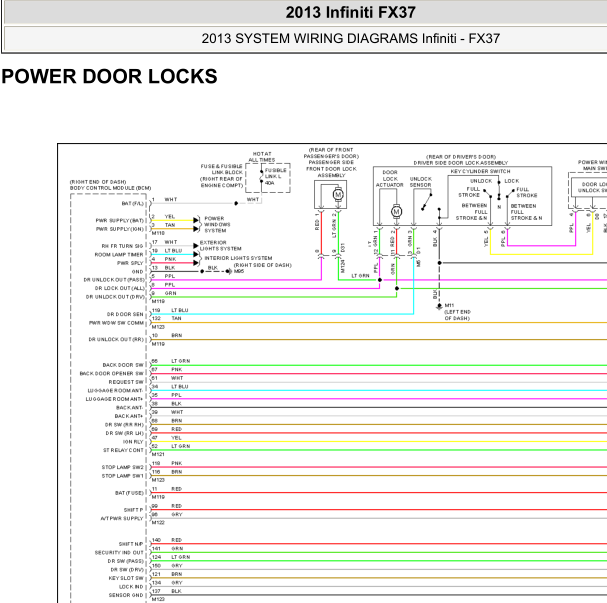Click the "SHIFT P" pin label
This screenshot has width=607, height=603.
pyautogui.click(x=133, y=510)
